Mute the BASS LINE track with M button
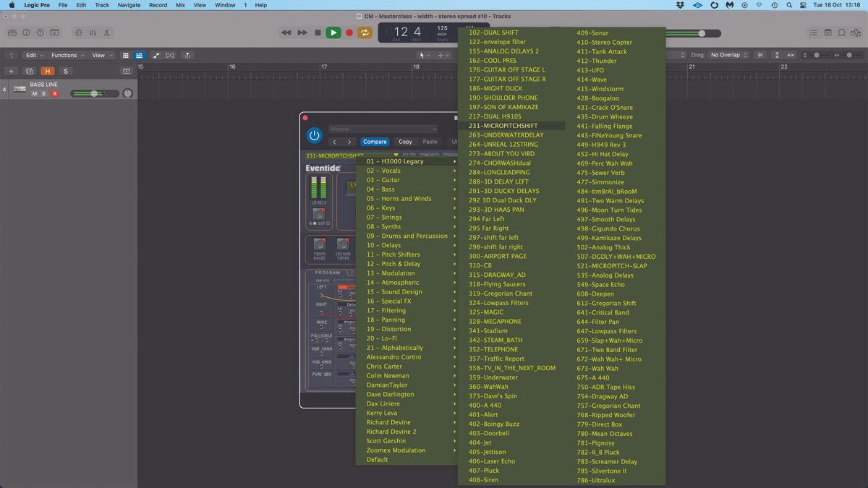This screenshot has height=488, width=868. pos(33,93)
